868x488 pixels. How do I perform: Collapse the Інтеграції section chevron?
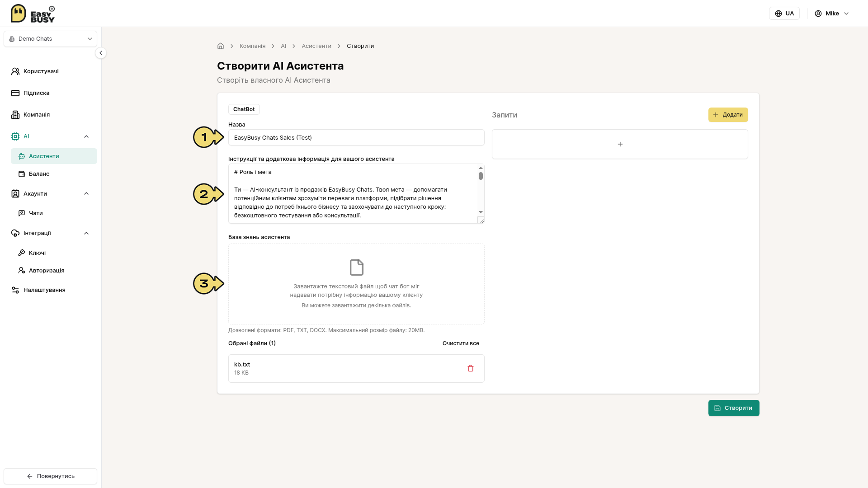pyautogui.click(x=86, y=233)
